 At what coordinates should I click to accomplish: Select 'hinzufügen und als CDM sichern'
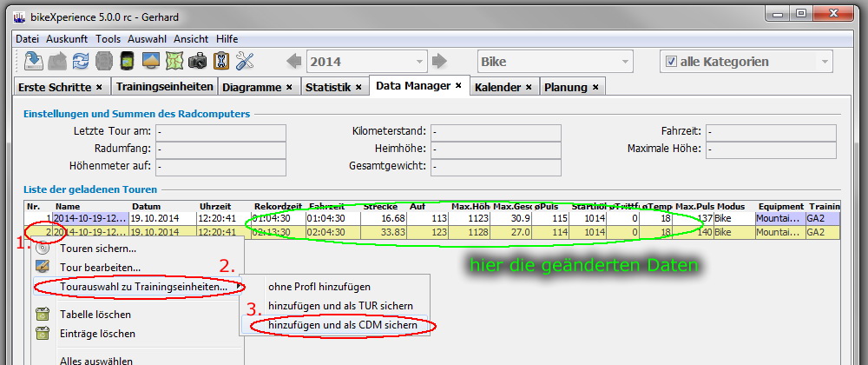point(342,325)
